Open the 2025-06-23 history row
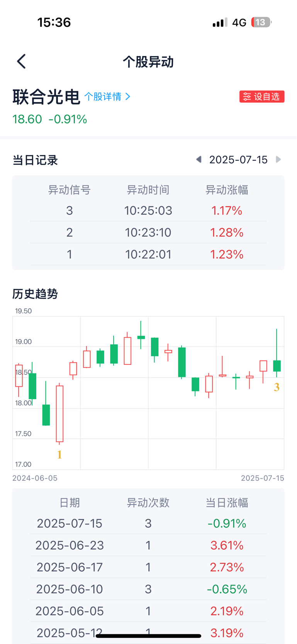This screenshot has width=297, height=644. (x=148, y=545)
